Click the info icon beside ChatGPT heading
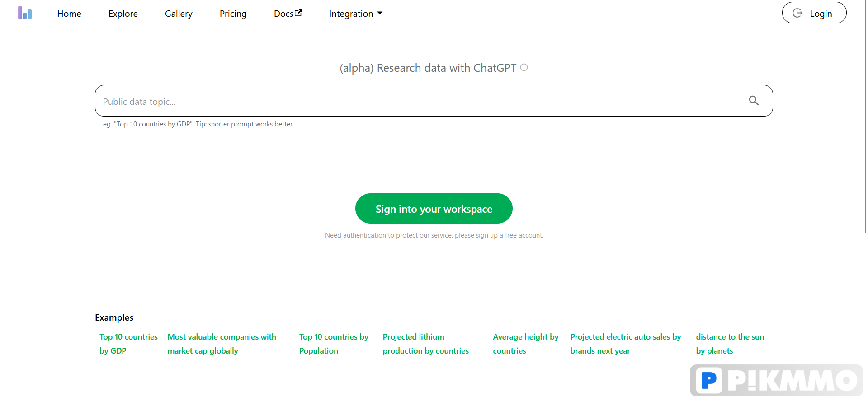 pyautogui.click(x=524, y=67)
